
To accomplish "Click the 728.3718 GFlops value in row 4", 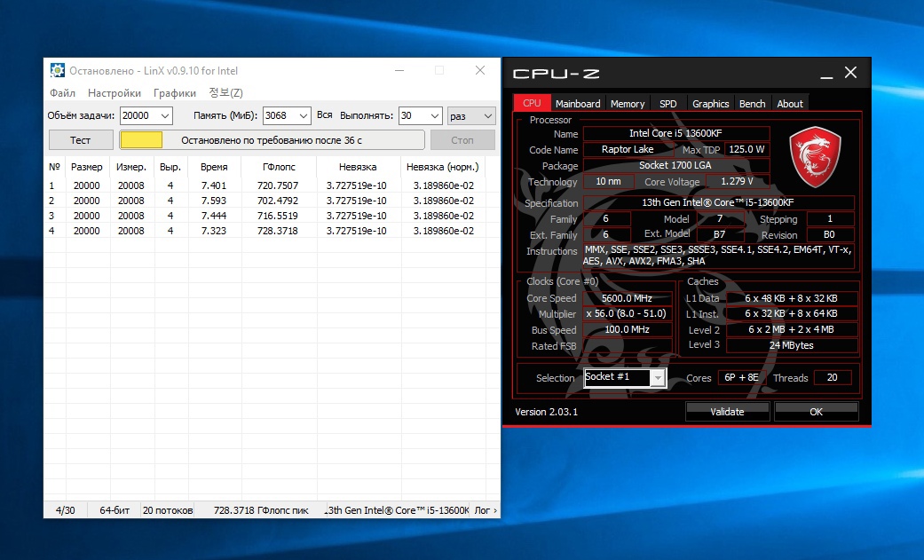I will click(x=278, y=231).
